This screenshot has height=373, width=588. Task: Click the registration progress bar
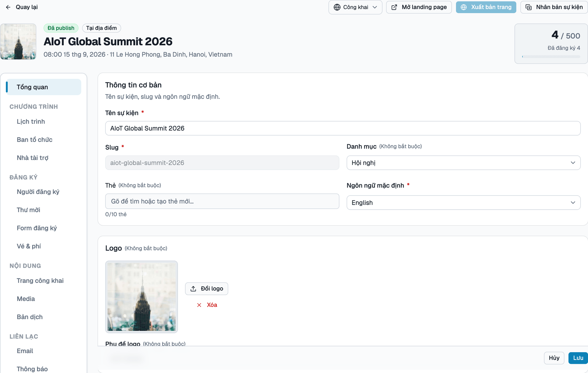[x=551, y=57]
